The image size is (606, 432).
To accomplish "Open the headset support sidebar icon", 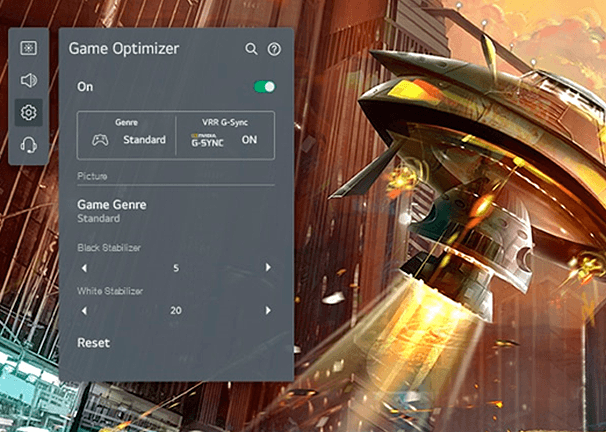I will [28, 146].
